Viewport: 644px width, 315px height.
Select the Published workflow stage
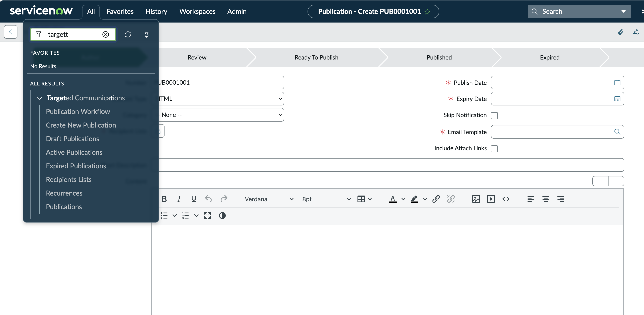click(439, 58)
